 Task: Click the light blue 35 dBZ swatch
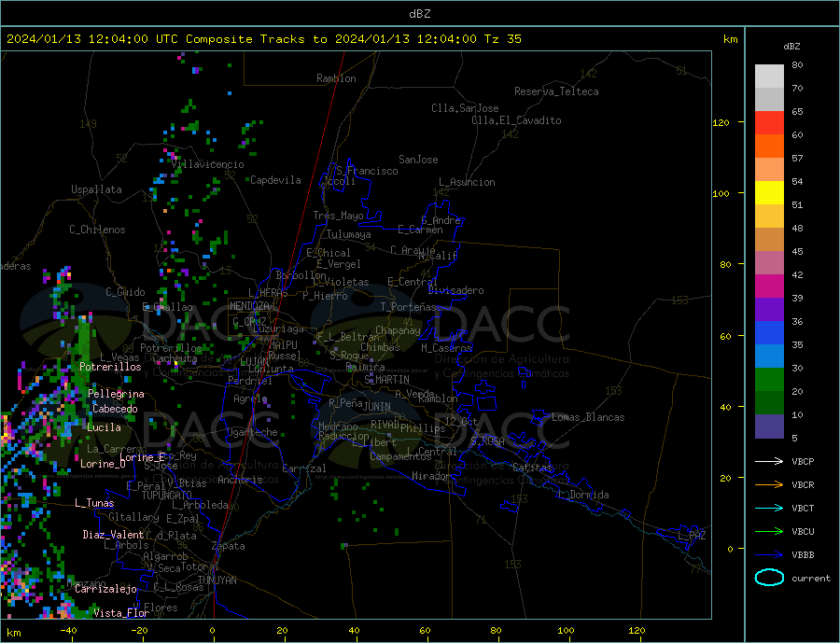coord(769,356)
